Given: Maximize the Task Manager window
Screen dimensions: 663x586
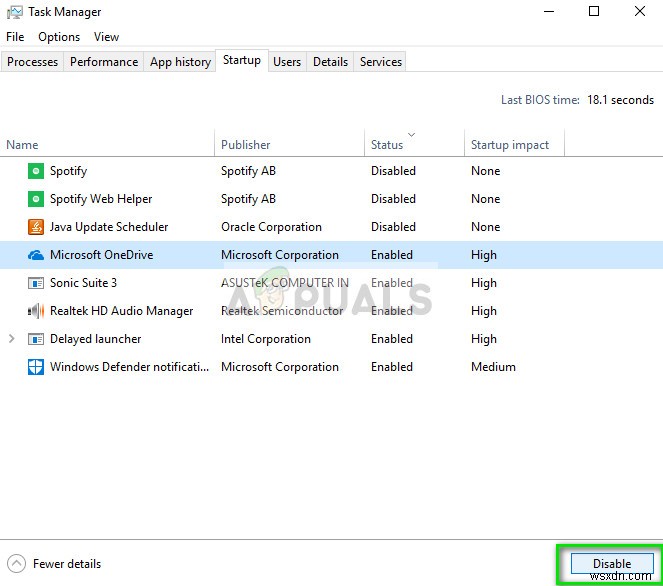Looking at the screenshot, I should (594, 11).
